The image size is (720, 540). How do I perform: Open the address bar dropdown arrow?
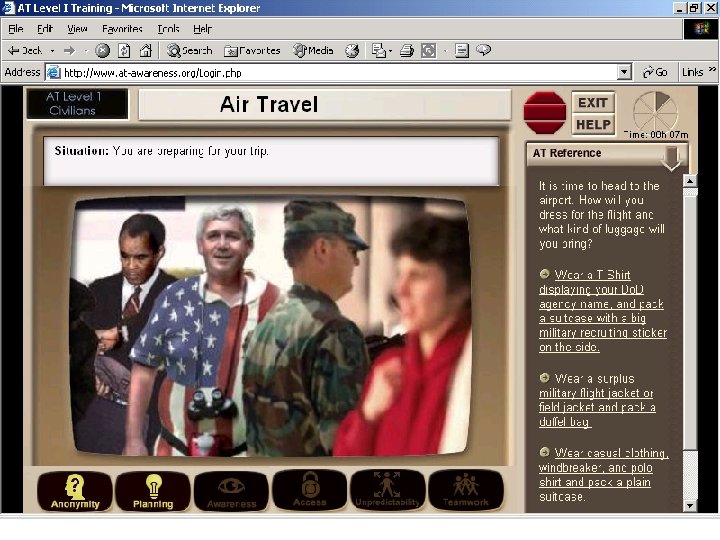(624, 72)
